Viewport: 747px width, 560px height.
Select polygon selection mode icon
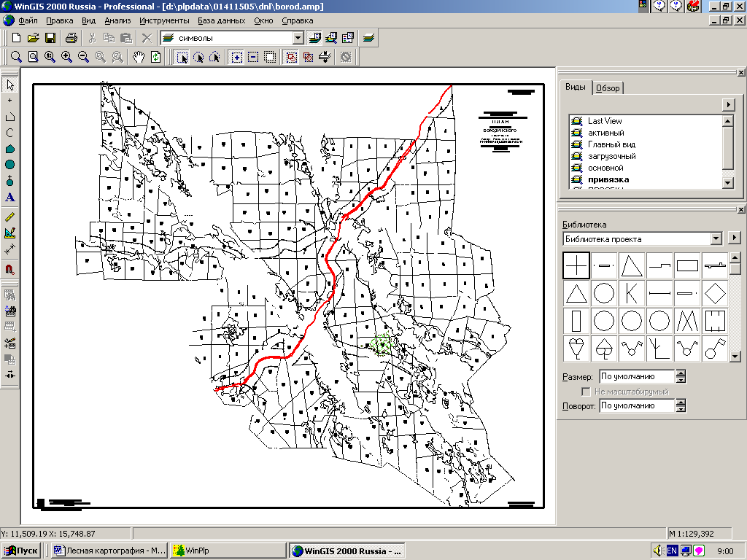click(x=215, y=57)
